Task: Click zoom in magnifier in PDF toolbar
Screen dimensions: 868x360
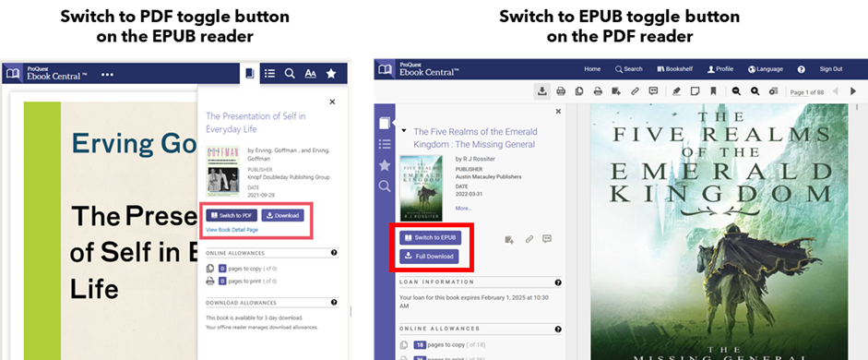Action: [755, 91]
